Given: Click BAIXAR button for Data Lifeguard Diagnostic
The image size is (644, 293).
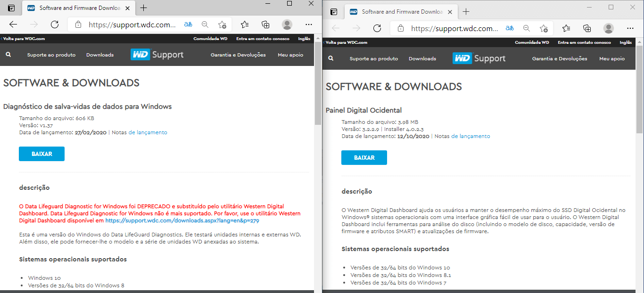Looking at the screenshot, I should (41, 154).
